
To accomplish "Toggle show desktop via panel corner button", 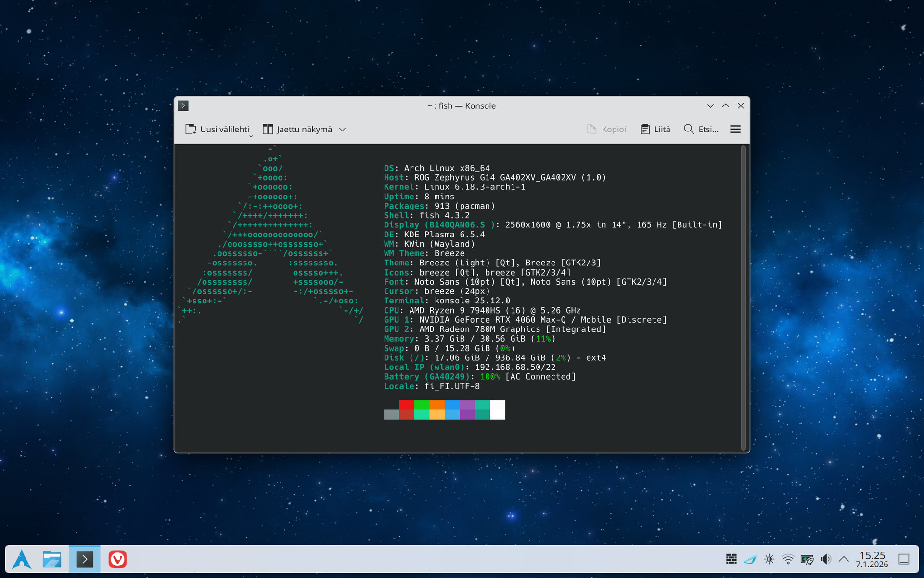I will [x=904, y=559].
